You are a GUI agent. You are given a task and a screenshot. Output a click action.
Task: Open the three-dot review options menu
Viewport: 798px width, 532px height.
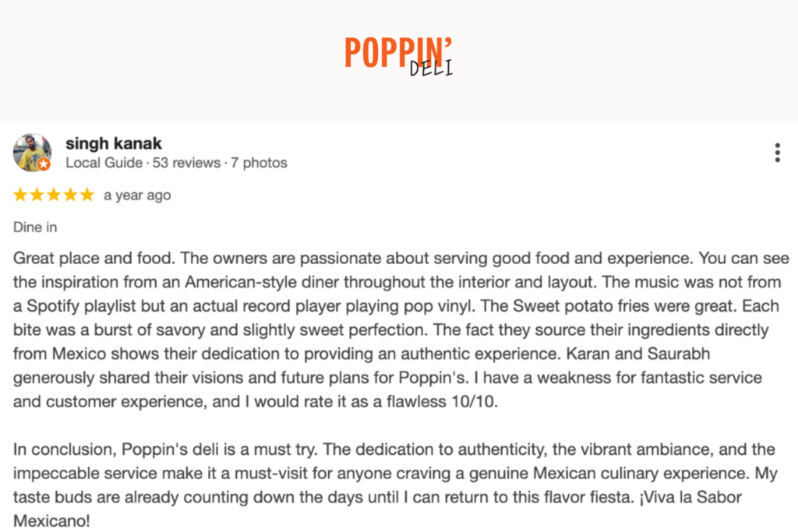(777, 153)
